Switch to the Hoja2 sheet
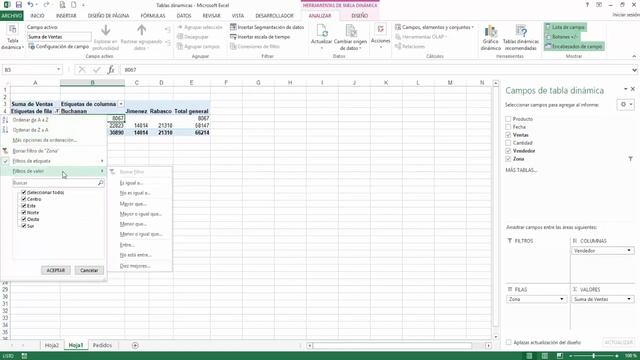 [x=52, y=345]
